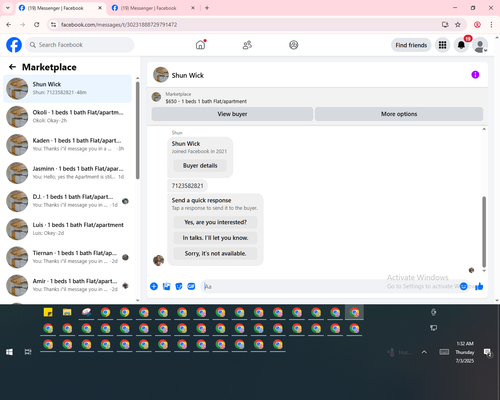Send a thumbs-up like
The height and width of the screenshot is (400, 500).
pyautogui.click(x=479, y=286)
